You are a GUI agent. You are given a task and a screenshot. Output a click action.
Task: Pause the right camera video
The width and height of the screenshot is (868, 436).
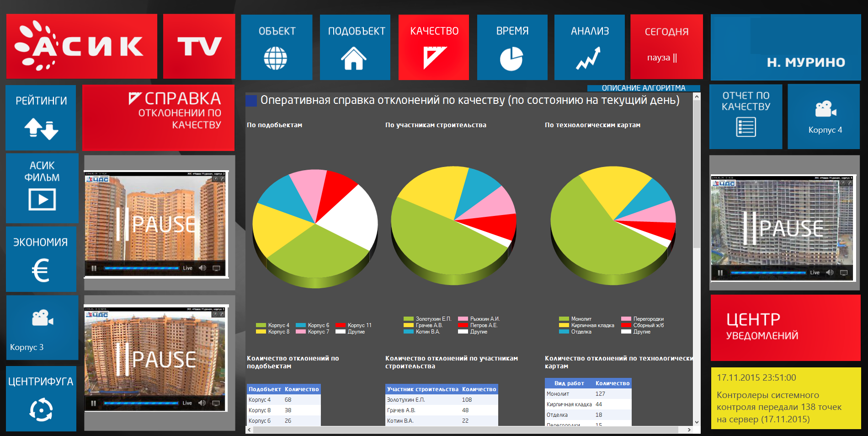coord(720,273)
